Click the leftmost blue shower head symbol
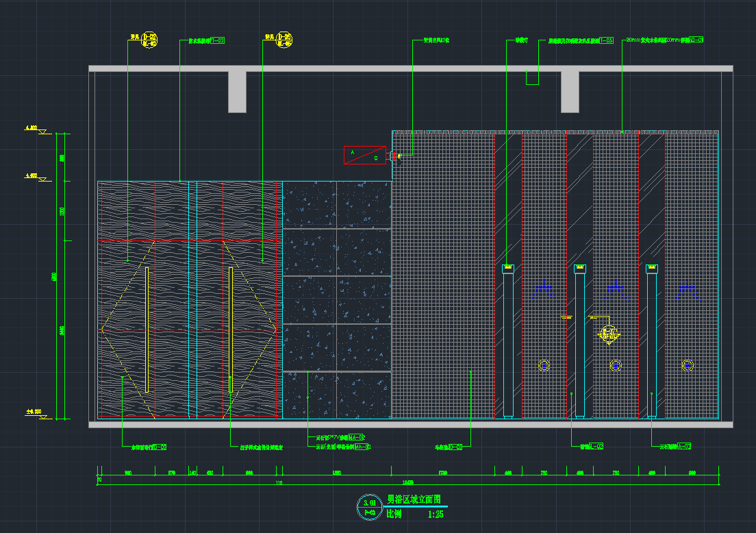Viewport: 756px width, 533px height. pos(544,292)
